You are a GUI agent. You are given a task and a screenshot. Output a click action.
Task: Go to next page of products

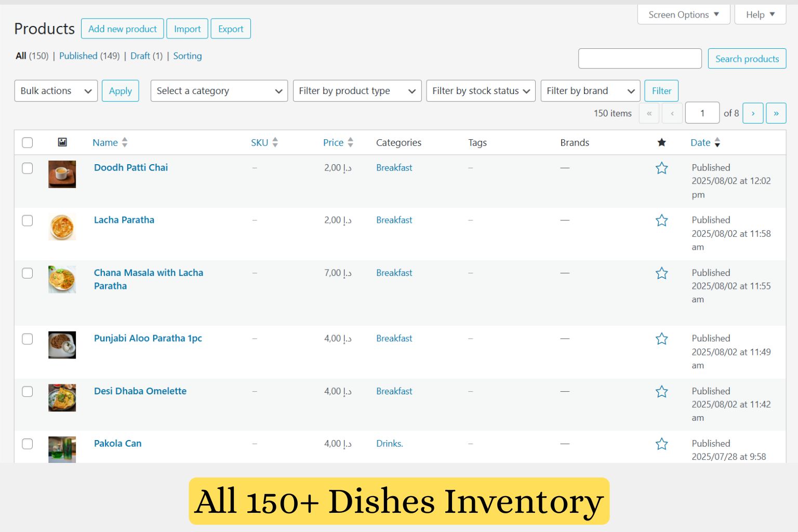(753, 113)
